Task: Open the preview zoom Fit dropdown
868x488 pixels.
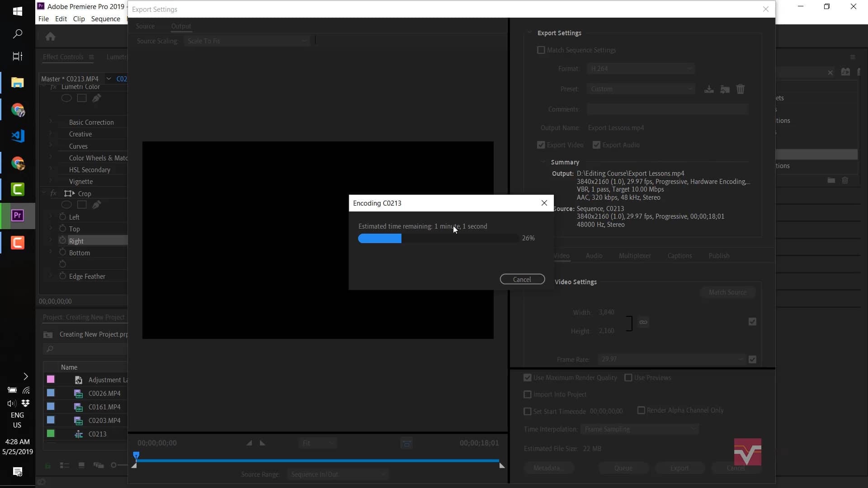Action: tap(318, 443)
